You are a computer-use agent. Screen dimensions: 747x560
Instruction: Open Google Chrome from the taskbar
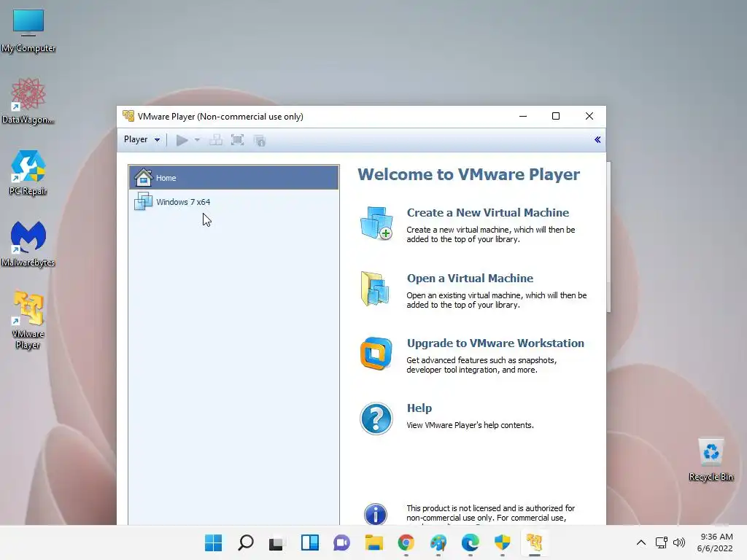tap(406, 542)
